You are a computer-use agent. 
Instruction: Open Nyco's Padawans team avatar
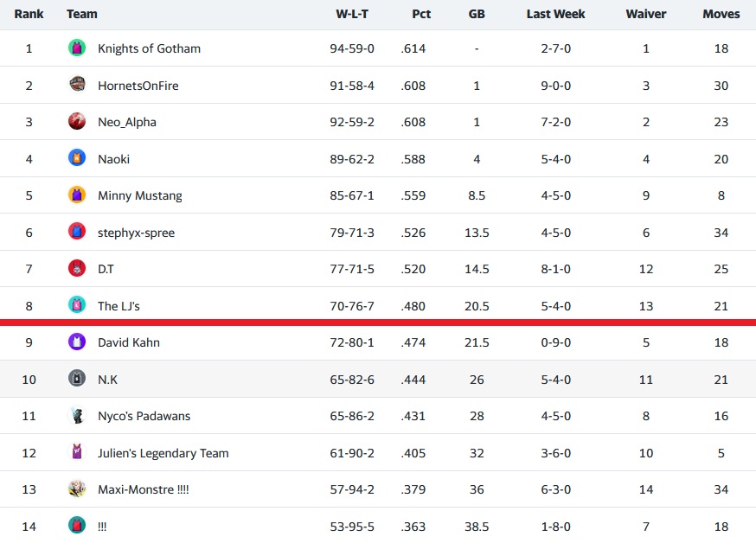pyautogui.click(x=77, y=415)
